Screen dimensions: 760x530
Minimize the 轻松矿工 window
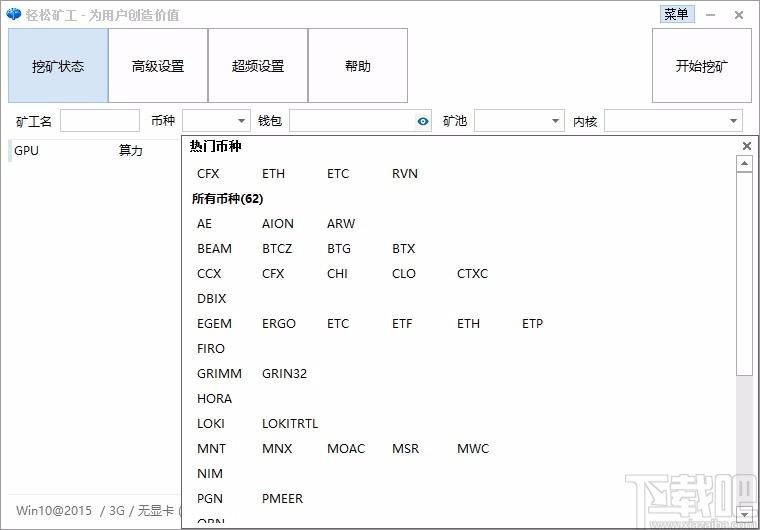coord(711,15)
